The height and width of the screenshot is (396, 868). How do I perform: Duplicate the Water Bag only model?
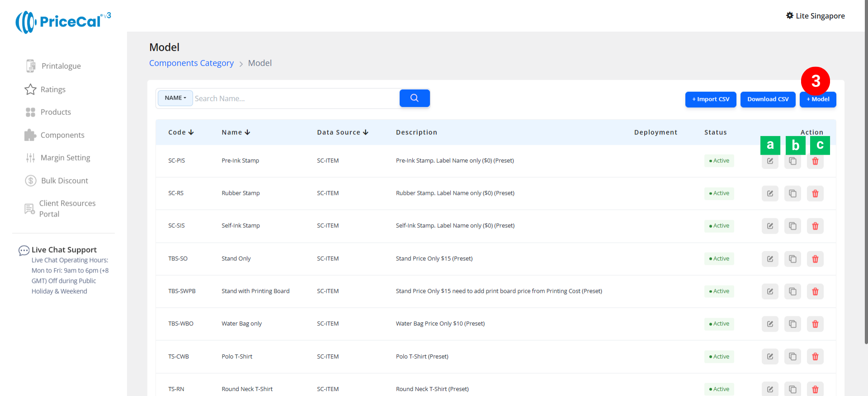coord(793,324)
